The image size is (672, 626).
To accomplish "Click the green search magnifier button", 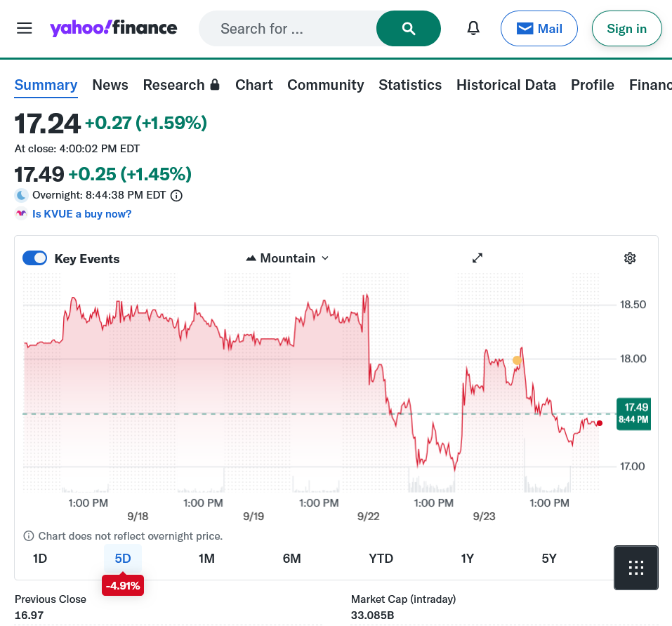I will (x=409, y=28).
